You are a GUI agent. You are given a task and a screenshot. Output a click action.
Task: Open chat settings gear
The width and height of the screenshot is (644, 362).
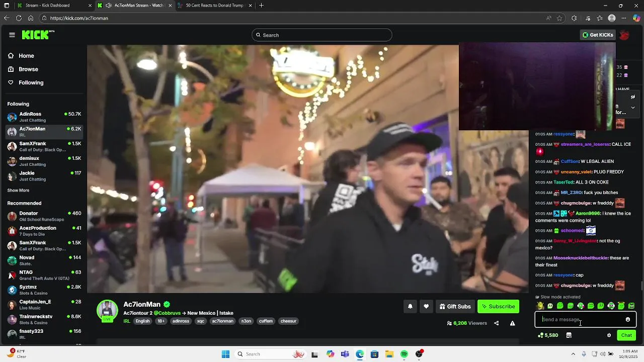pos(609,335)
